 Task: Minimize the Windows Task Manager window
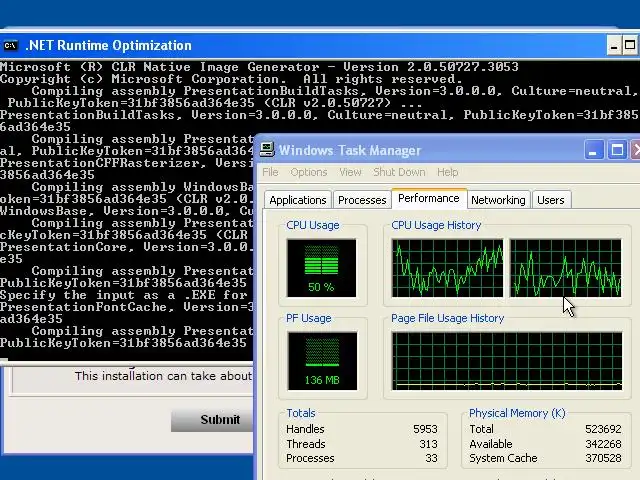(593, 150)
